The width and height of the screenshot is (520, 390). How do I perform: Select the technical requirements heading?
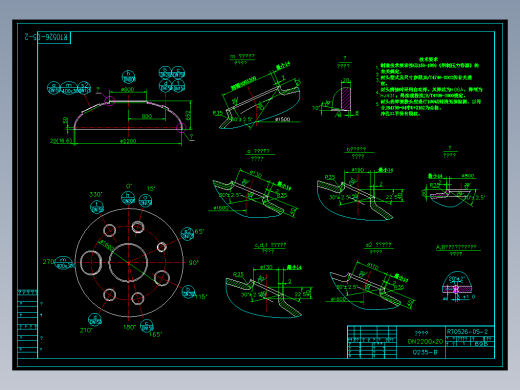(429, 59)
